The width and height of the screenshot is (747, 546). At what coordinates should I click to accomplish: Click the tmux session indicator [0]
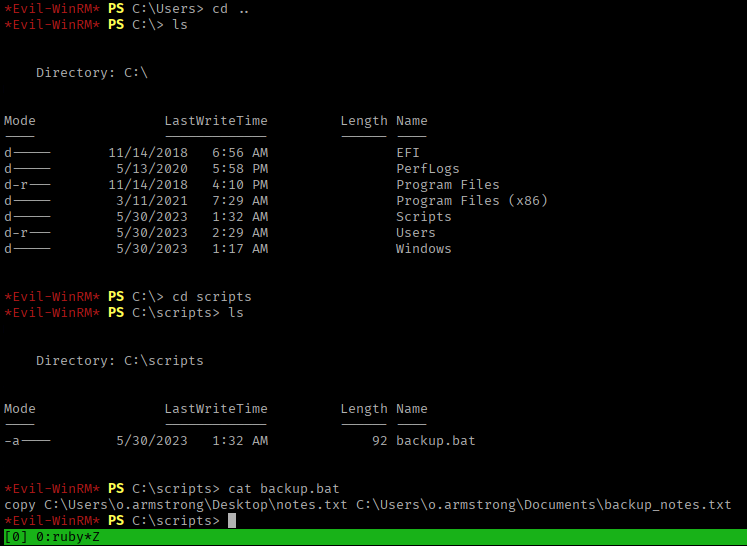tap(16, 538)
